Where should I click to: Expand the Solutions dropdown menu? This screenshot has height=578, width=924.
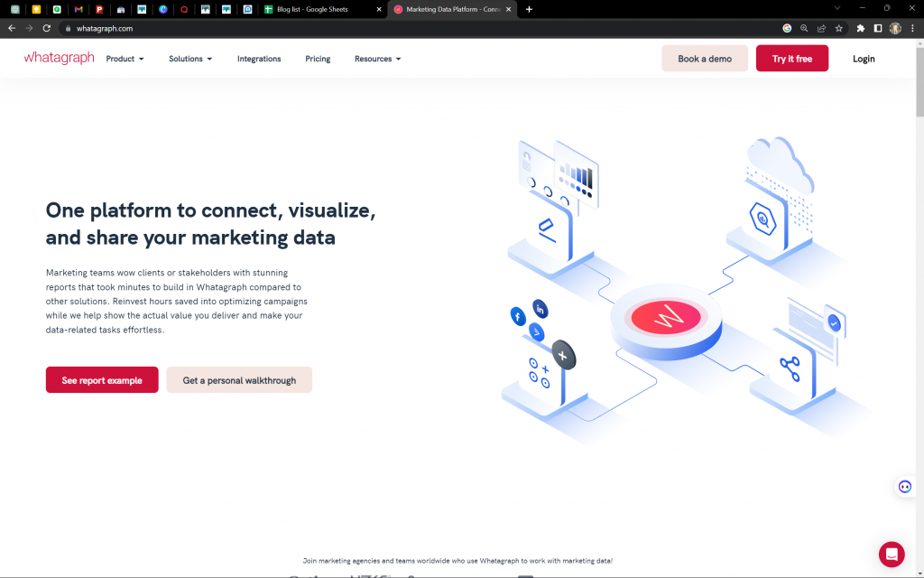click(190, 59)
